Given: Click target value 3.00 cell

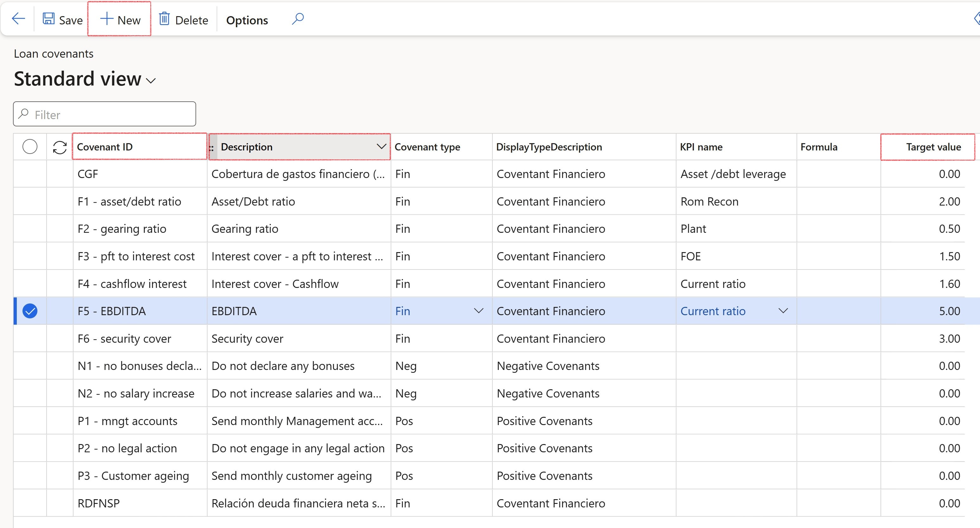Looking at the screenshot, I should tap(923, 339).
